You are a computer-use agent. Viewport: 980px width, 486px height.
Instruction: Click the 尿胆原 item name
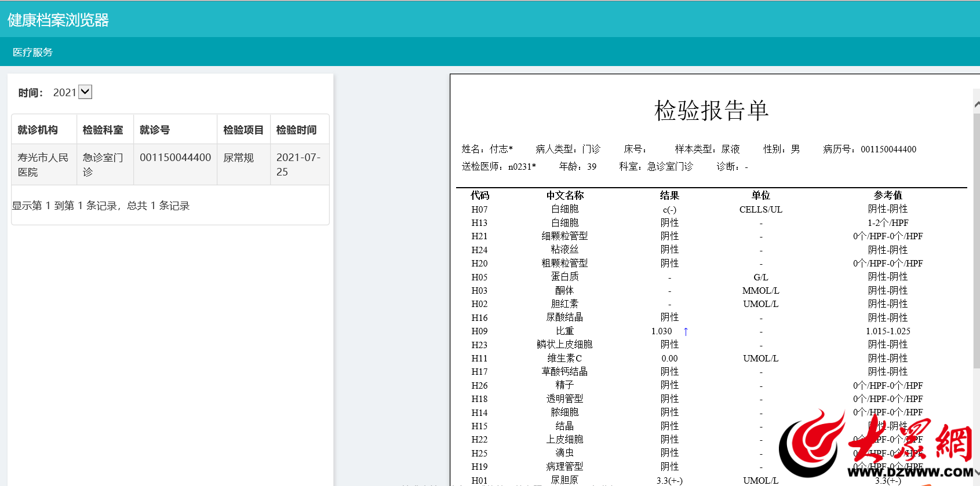pyautogui.click(x=564, y=480)
